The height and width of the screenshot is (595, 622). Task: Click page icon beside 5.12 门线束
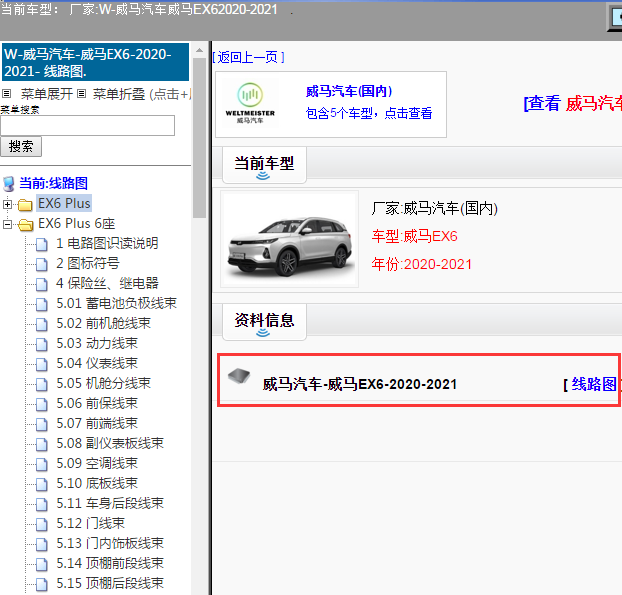(42, 524)
